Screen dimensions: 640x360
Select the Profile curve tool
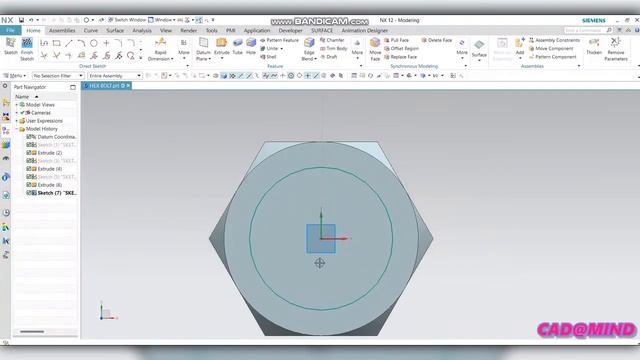tap(44, 43)
